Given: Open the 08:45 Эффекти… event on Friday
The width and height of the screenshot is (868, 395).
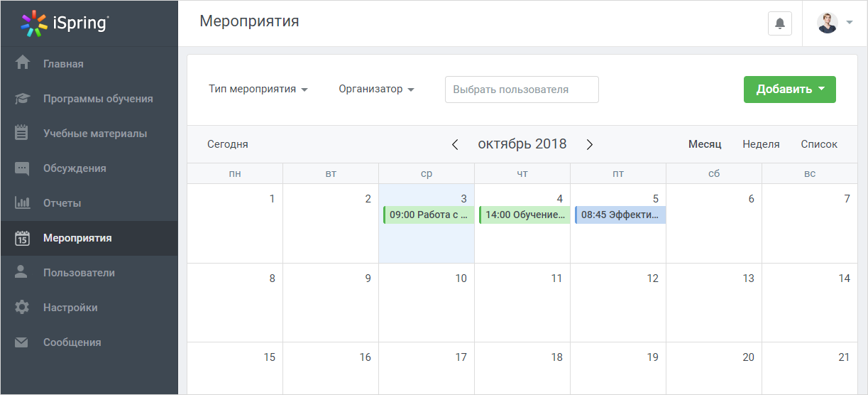Looking at the screenshot, I should click(620, 215).
